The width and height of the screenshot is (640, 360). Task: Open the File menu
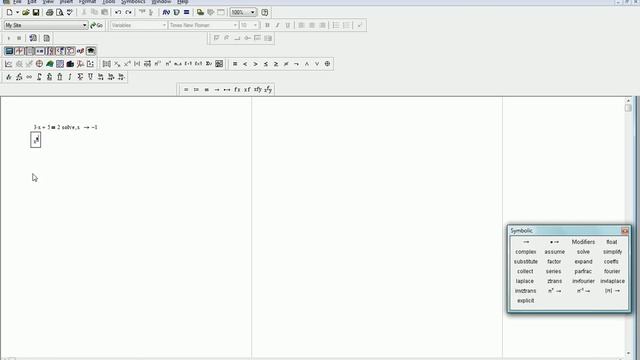(x=17, y=2)
